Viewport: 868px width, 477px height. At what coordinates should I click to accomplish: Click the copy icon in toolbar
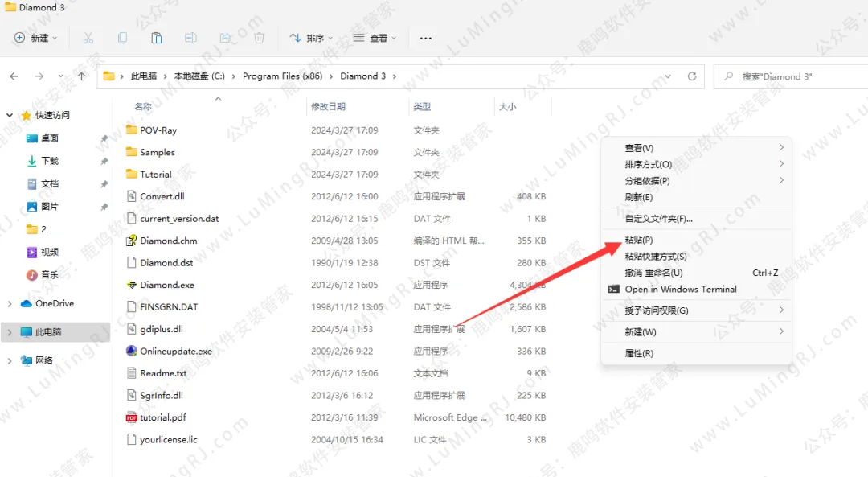click(x=122, y=38)
